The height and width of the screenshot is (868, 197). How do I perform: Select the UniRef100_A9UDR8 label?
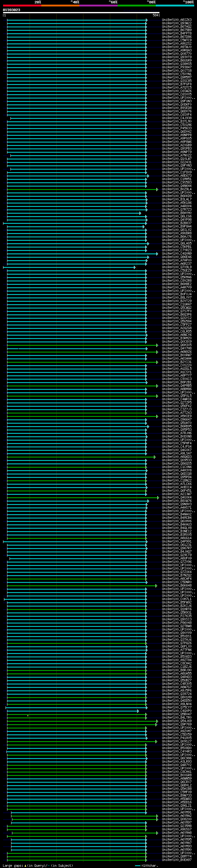tap(177, 233)
